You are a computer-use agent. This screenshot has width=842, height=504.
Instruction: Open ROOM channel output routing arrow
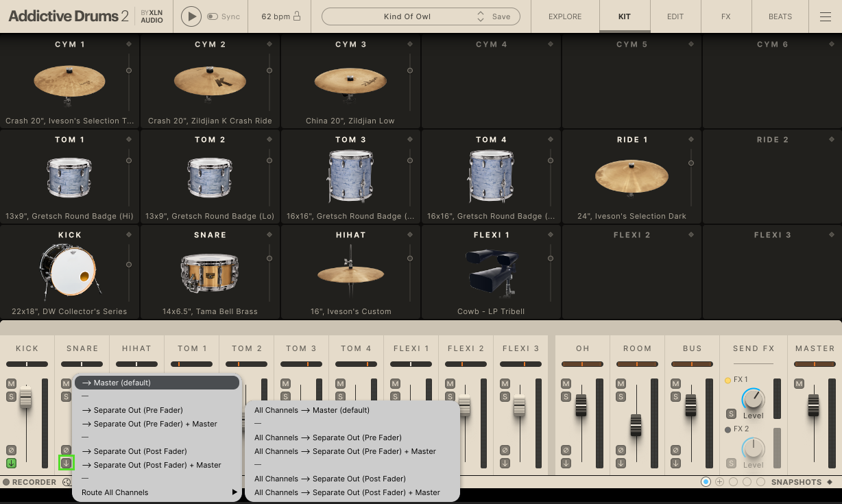[x=621, y=463]
